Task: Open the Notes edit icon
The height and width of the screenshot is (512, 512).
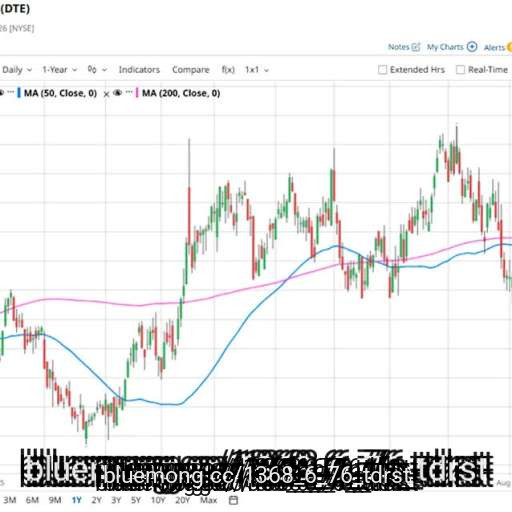Action: (x=416, y=47)
